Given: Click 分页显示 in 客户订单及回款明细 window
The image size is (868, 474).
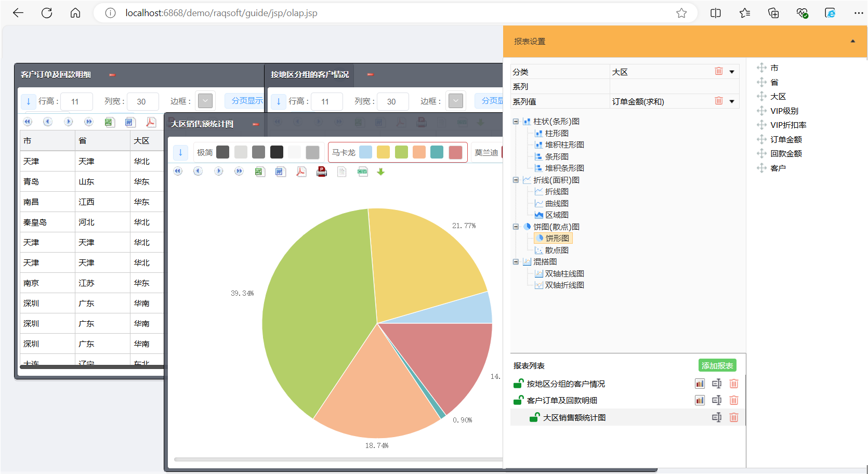Looking at the screenshot, I should [x=246, y=101].
